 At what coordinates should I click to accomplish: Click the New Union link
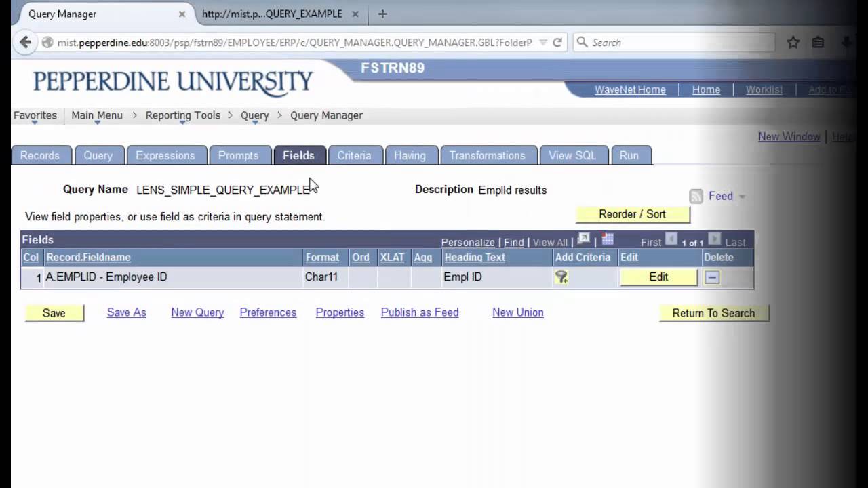pos(518,312)
